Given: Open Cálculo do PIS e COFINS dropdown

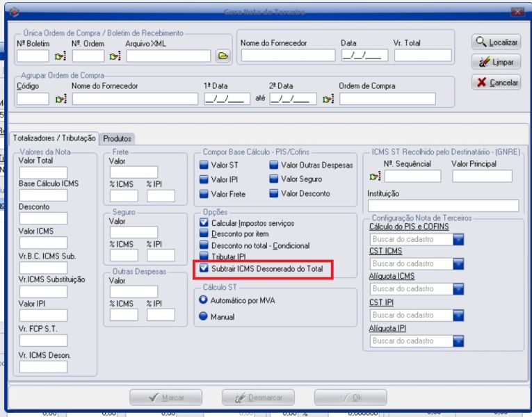Looking at the screenshot, I should (458, 239).
